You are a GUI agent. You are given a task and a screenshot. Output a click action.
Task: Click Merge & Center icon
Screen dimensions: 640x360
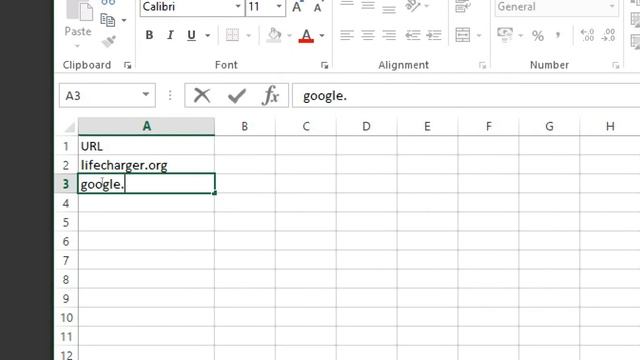[x=462, y=35]
